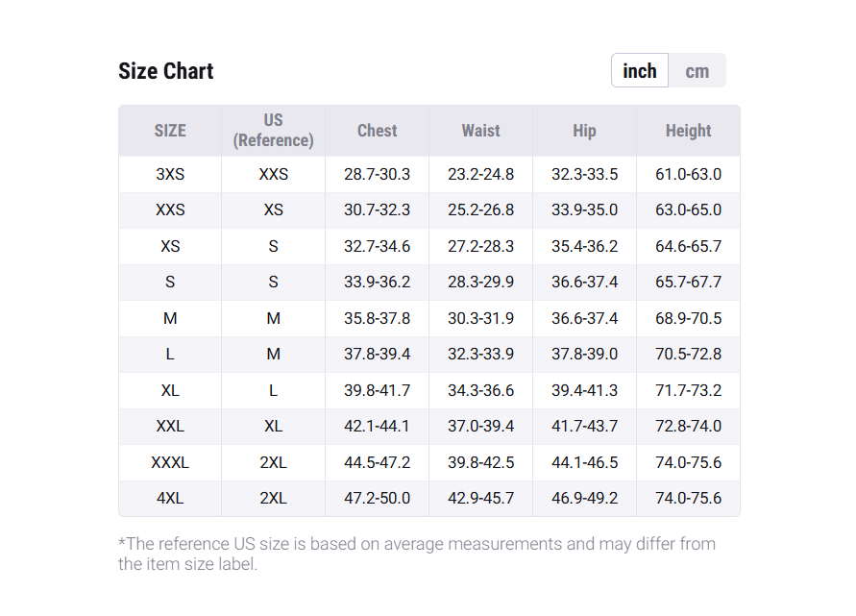Click the reference US size footnote

click(x=416, y=554)
